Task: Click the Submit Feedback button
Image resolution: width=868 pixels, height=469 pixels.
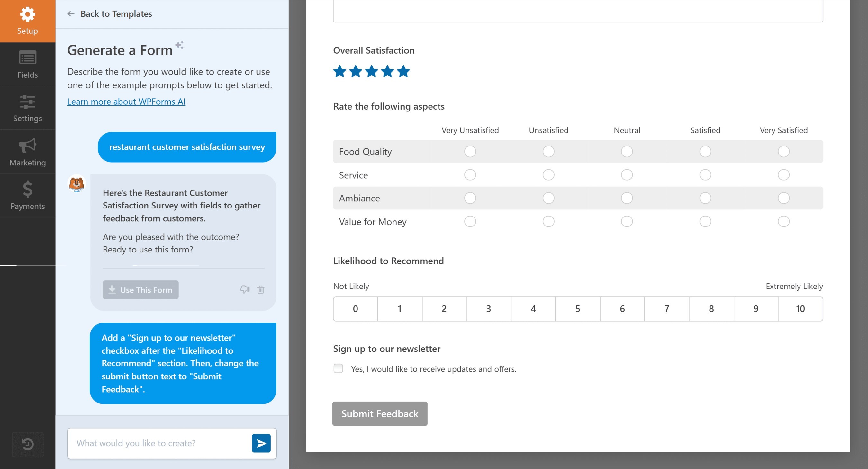Action: (x=379, y=413)
